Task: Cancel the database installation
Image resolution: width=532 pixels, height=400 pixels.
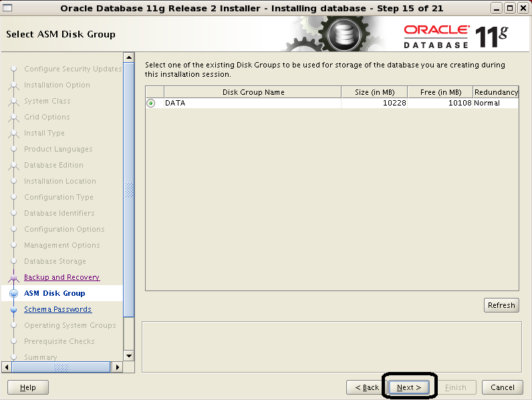Action: click(503, 387)
